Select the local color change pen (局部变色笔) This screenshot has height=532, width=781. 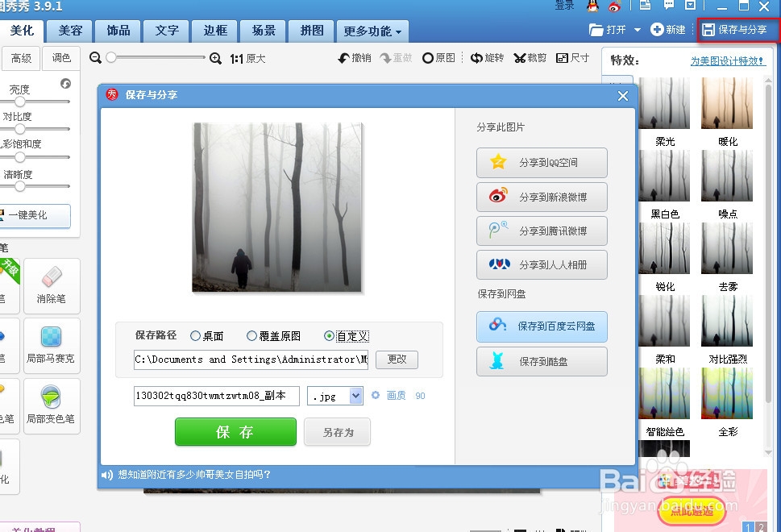click(x=52, y=405)
